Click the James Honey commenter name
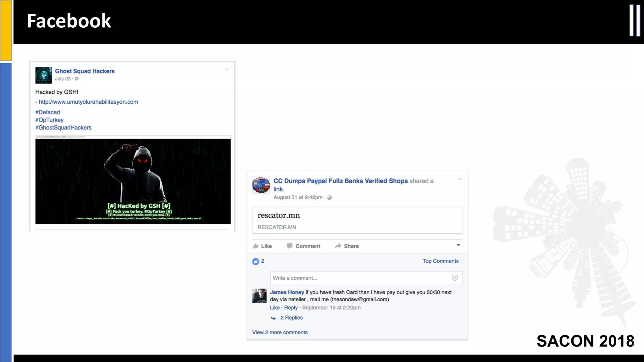This screenshot has height=362, width=644. tap(287, 292)
